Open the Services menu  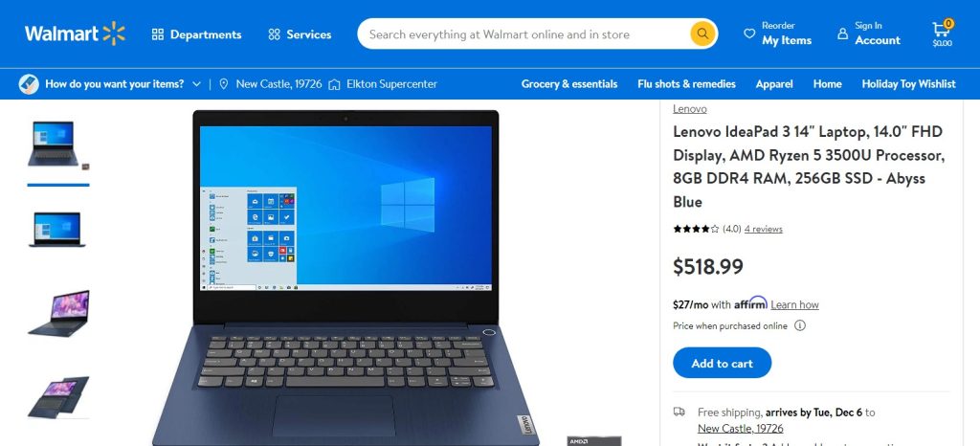(x=300, y=34)
